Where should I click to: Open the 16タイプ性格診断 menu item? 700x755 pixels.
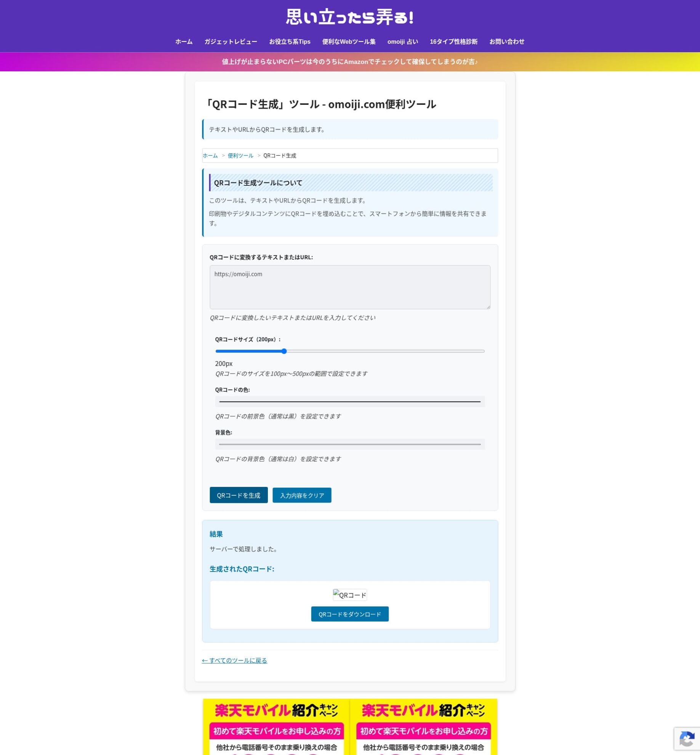pos(453,42)
